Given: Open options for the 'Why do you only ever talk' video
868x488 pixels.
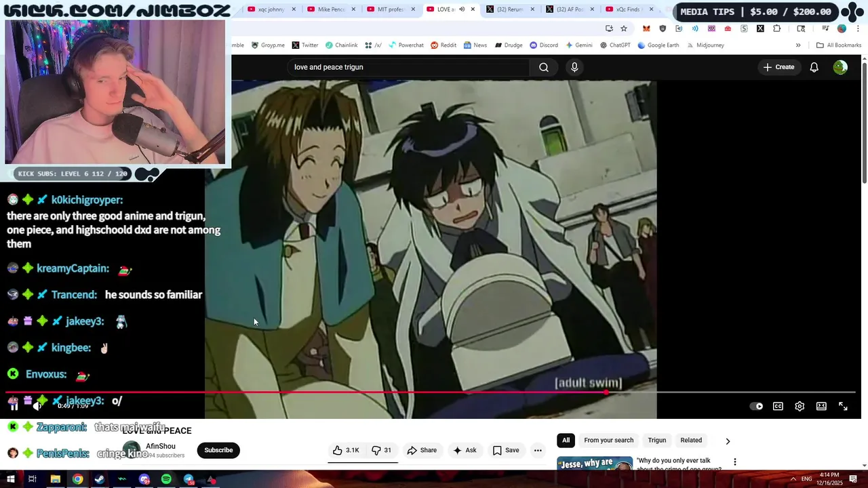Looking at the screenshot, I should (734, 462).
